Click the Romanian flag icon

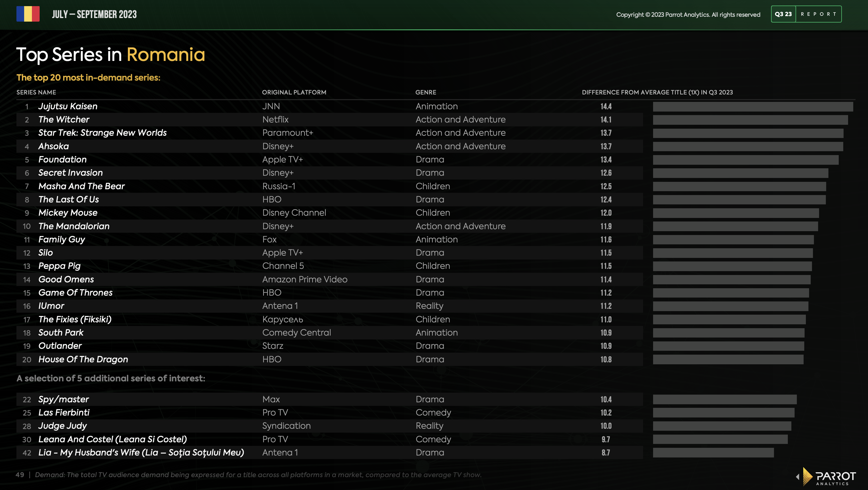28,14
